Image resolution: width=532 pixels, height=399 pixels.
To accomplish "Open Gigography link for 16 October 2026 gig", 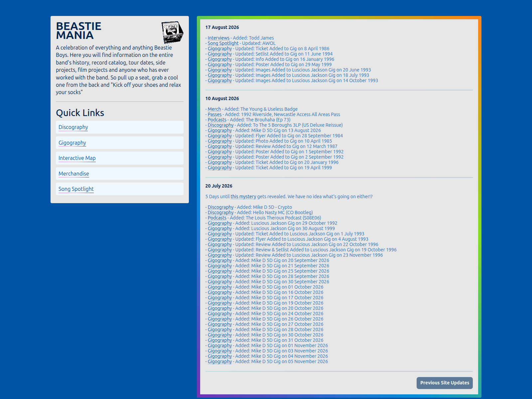I will (x=220, y=292).
